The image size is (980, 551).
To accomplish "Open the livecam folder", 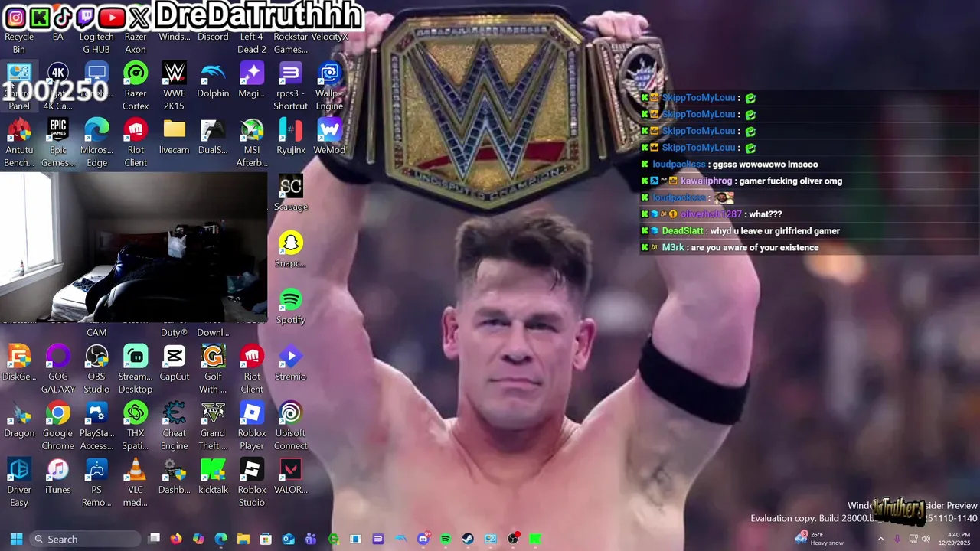I will click(x=175, y=137).
